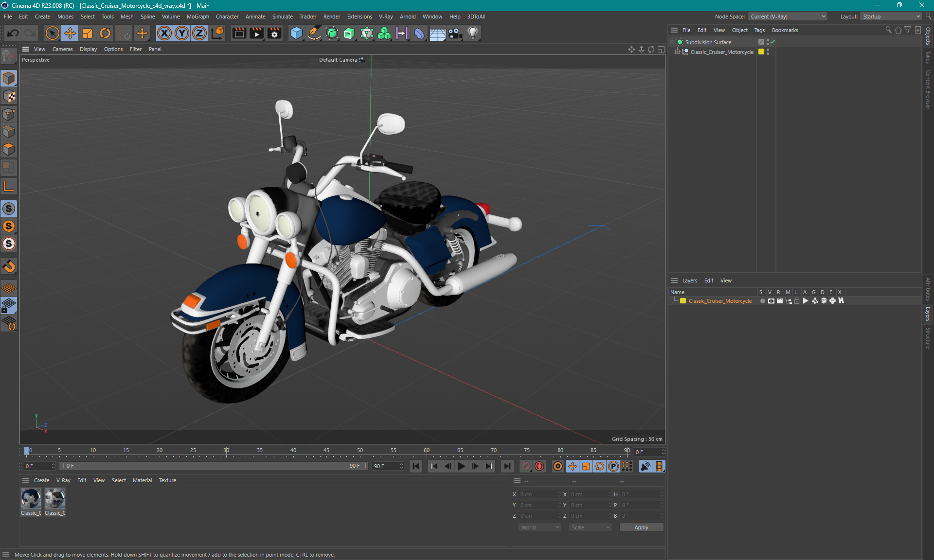Screen dimensions: 934x560
Task: Switch to Polygons mode
Action: [x=9, y=149]
